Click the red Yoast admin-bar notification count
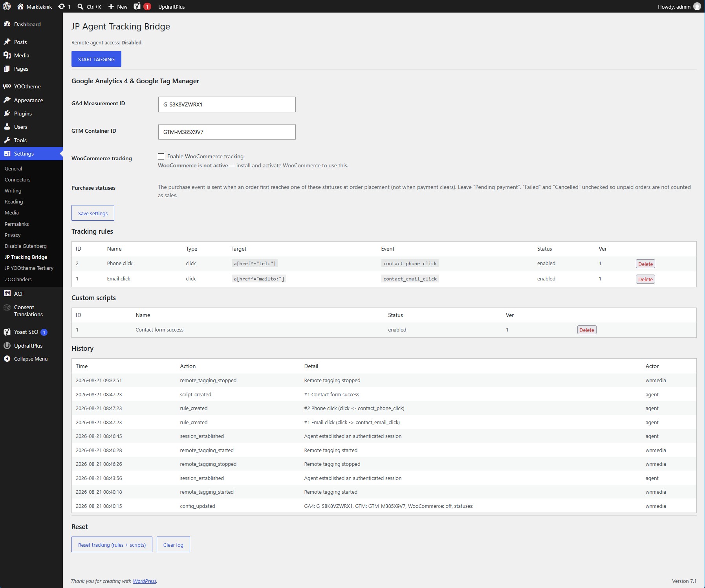The height and width of the screenshot is (588, 705). coord(147,6)
